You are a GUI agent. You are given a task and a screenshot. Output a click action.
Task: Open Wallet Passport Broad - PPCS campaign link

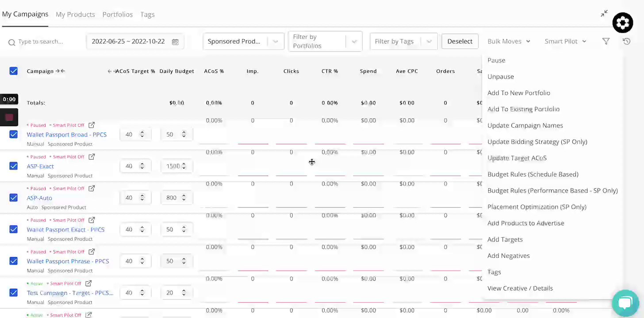pos(66,134)
